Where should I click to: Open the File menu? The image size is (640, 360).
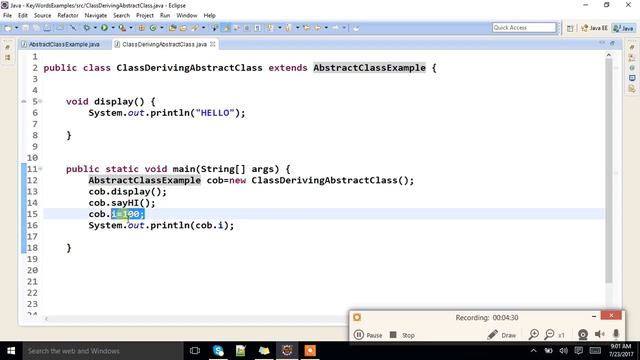point(7,16)
